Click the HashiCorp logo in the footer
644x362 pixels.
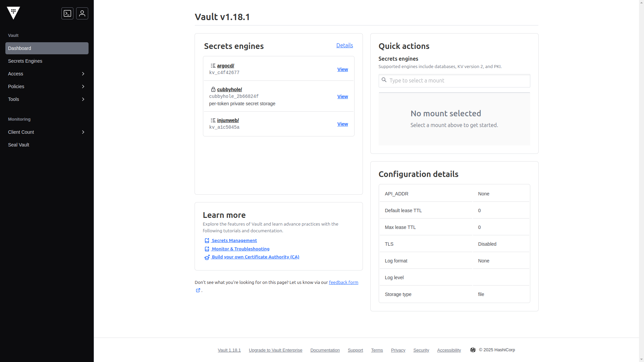tap(473, 350)
